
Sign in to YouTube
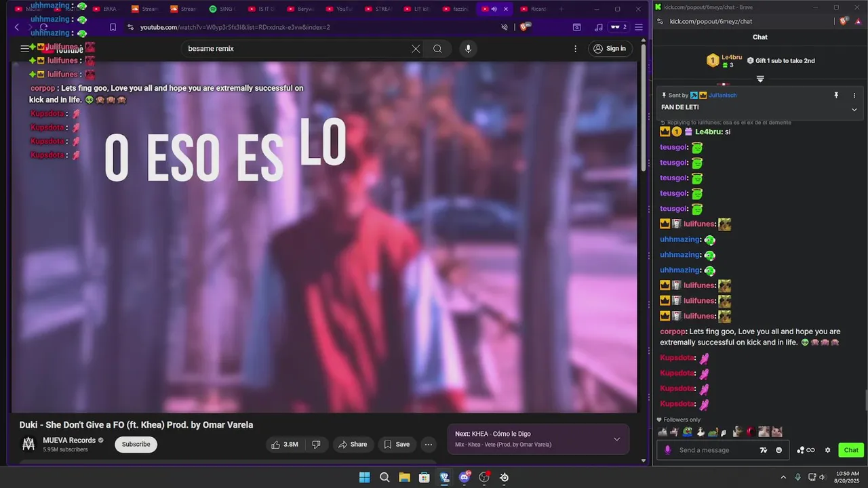point(609,49)
